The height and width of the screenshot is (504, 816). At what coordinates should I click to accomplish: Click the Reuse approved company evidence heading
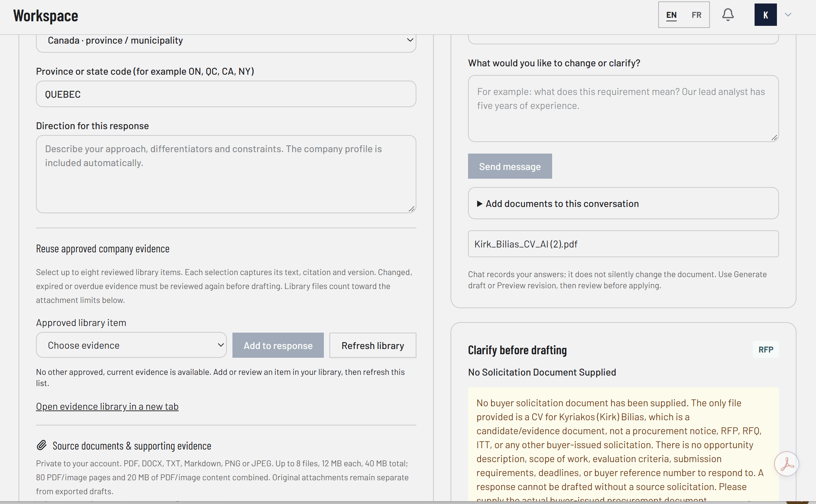(x=103, y=249)
